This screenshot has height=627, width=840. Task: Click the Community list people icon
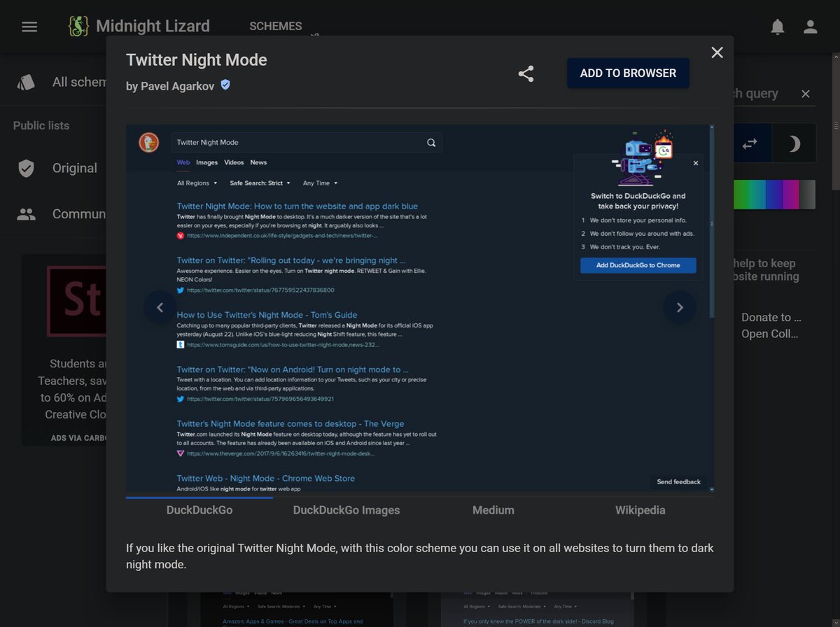pyautogui.click(x=26, y=214)
